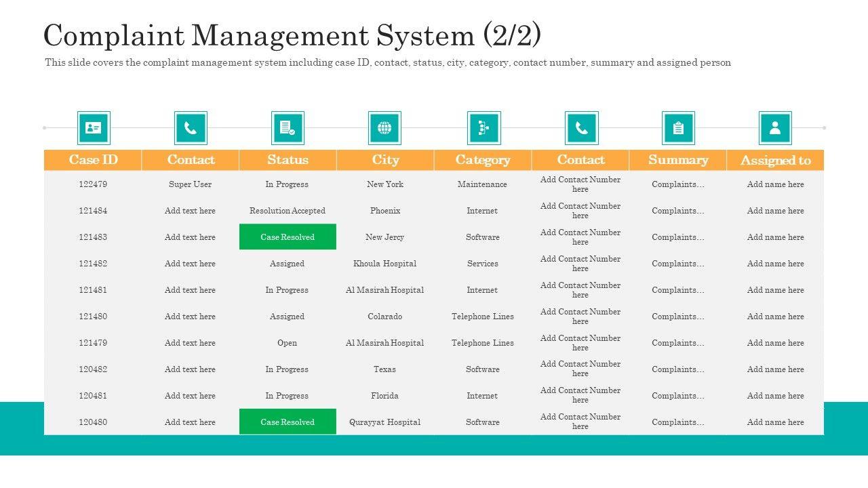This screenshot has height=488, width=868.
Task: Click the ID card icon above Case ID
Action: (x=94, y=128)
